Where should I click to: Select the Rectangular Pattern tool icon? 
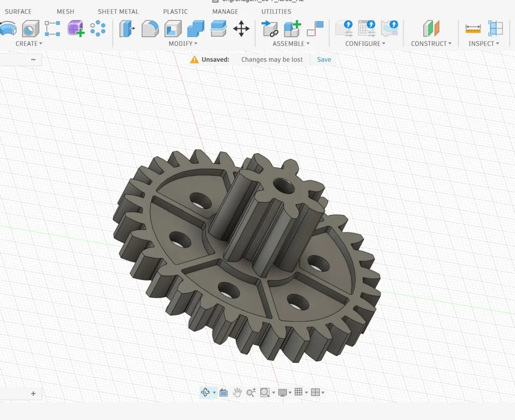[x=53, y=29]
